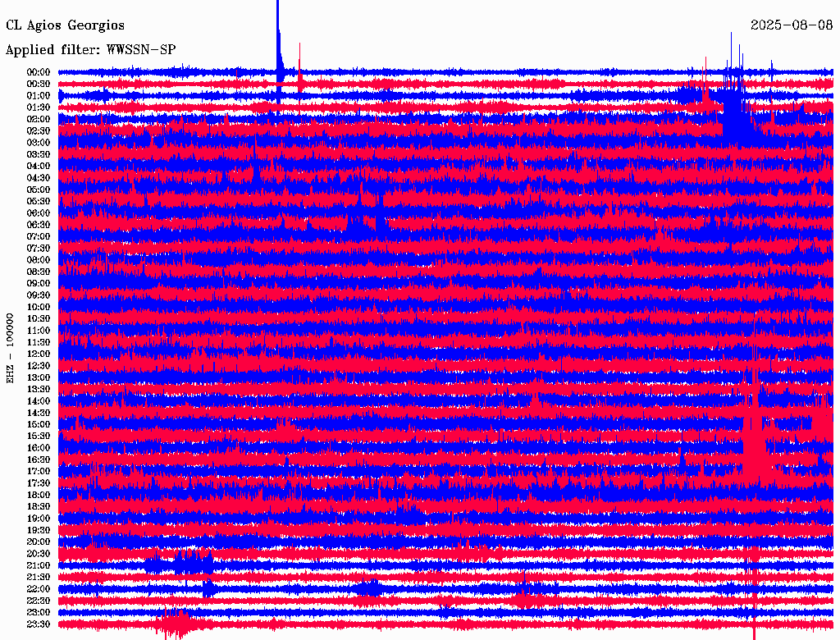Select the 13:30 time label

(39, 389)
